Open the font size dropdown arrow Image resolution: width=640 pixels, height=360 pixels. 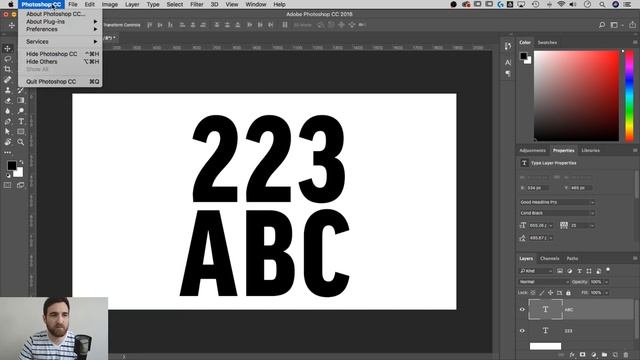pyautogui.click(x=551, y=225)
